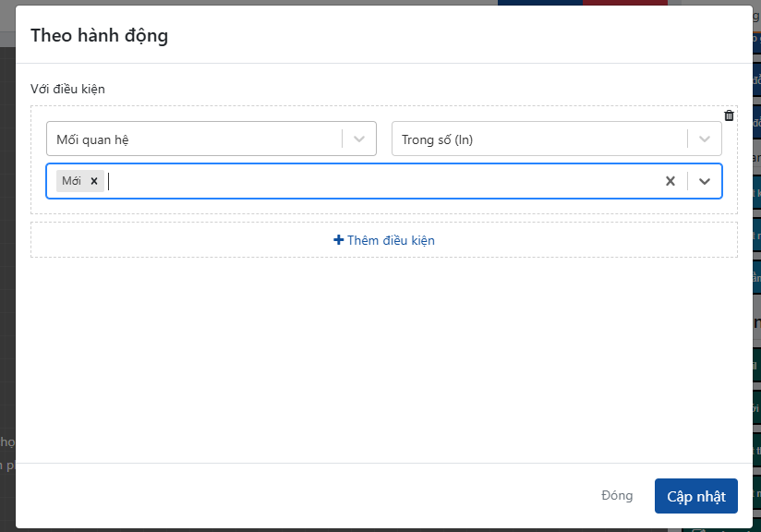Remove the "Mới" tag via its x
The height and width of the screenshot is (532, 761).
(x=94, y=181)
